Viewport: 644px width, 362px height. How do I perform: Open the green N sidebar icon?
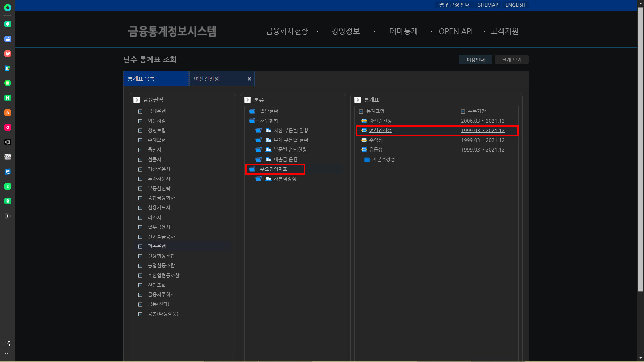point(8,98)
